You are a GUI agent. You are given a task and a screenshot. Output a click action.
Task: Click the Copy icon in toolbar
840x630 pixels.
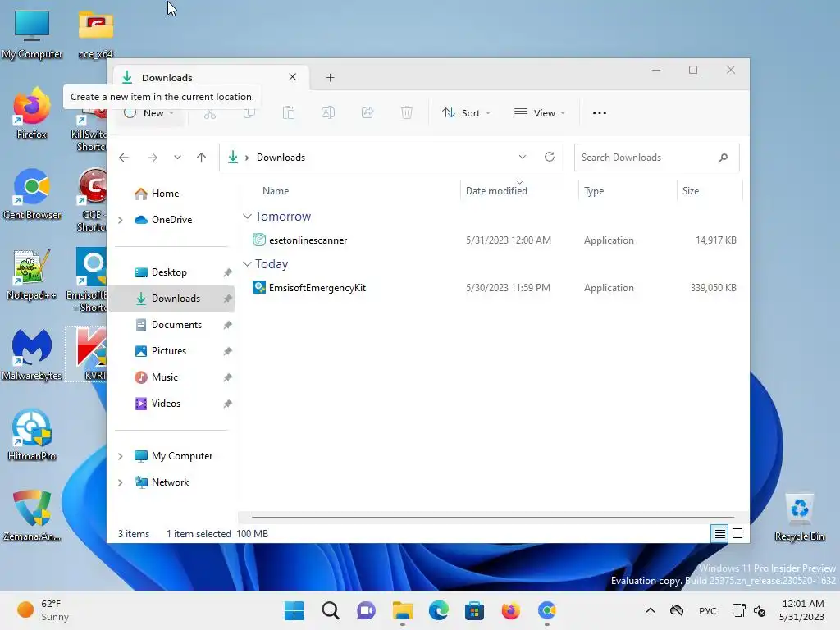click(249, 113)
